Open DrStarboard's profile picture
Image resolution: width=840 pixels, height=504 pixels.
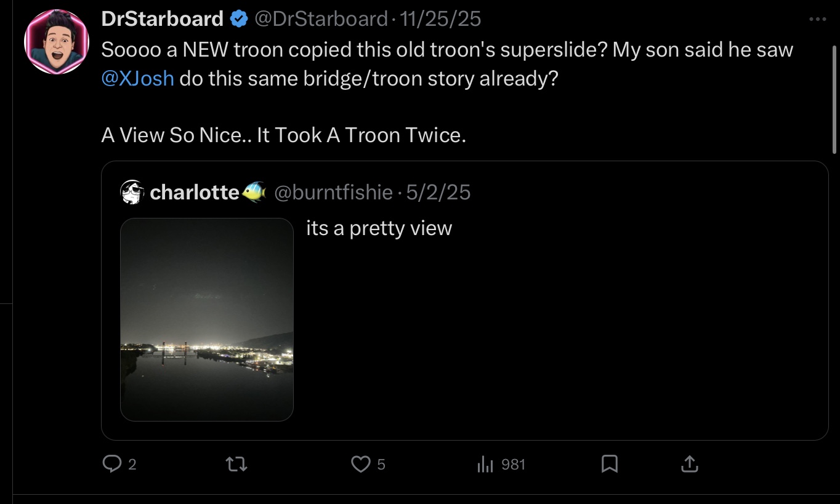tap(57, 42)
